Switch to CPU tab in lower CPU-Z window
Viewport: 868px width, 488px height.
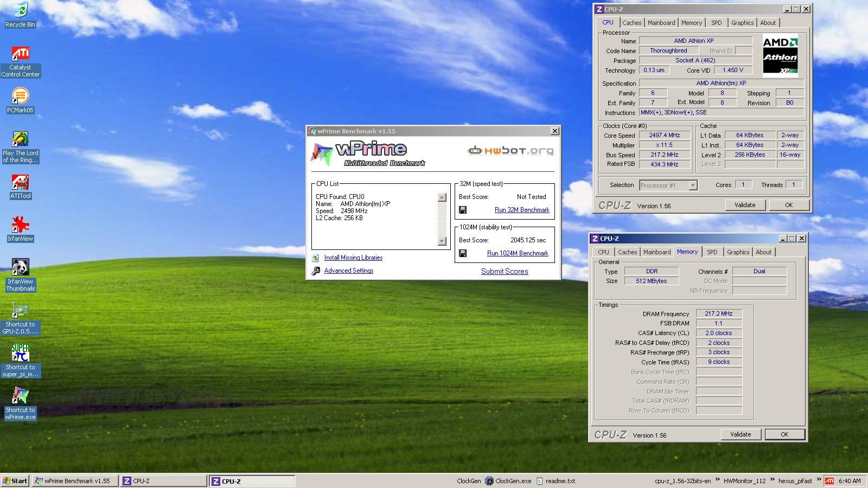click(603, 252)
